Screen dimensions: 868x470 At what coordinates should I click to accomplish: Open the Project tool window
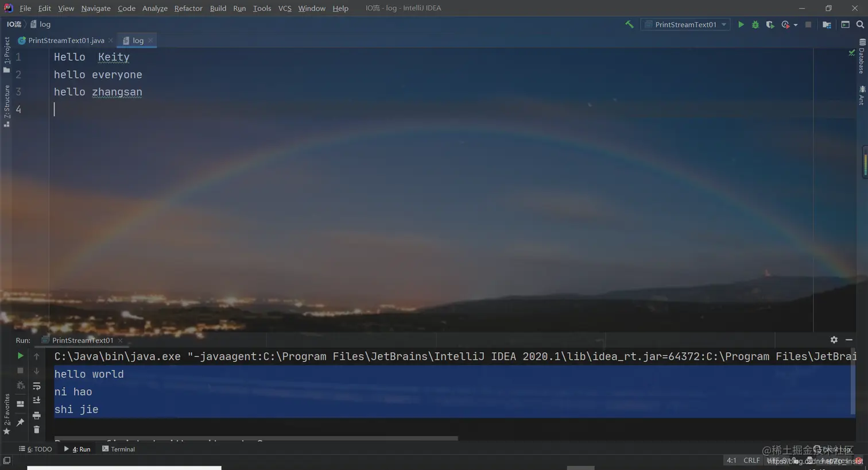click(x=6, y=55)
